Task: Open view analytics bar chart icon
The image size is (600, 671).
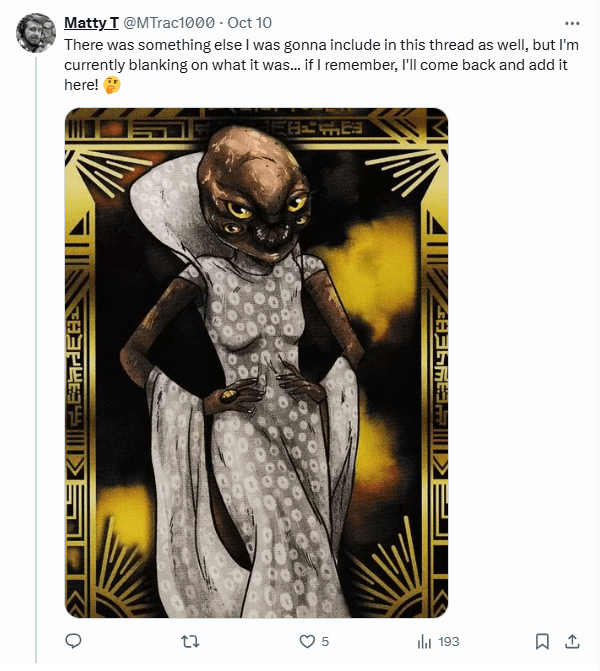Action: tap(424, 641)
